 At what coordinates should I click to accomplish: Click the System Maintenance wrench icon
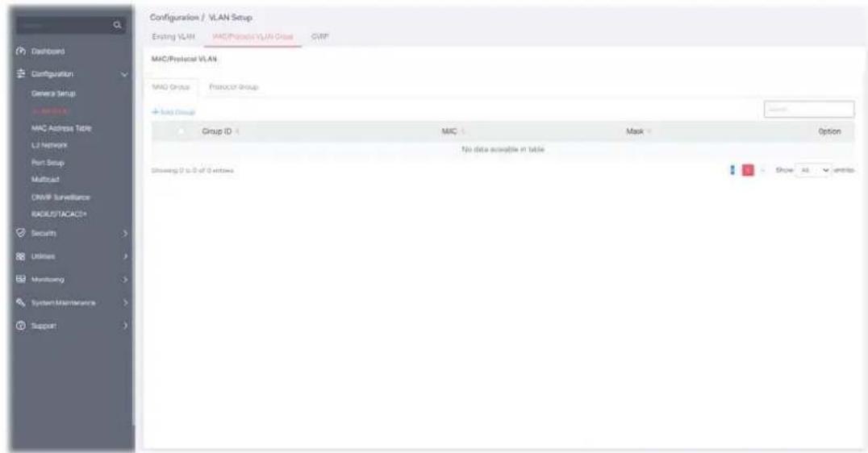[x=21, y=302]
